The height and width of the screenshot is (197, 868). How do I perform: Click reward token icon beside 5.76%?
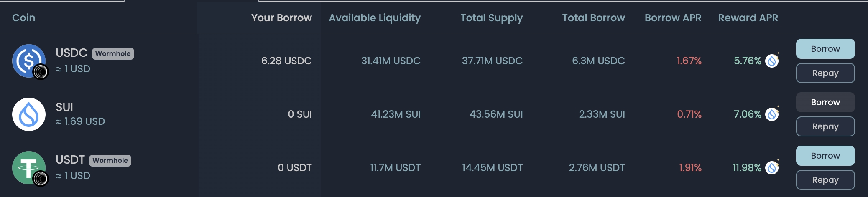772,61
